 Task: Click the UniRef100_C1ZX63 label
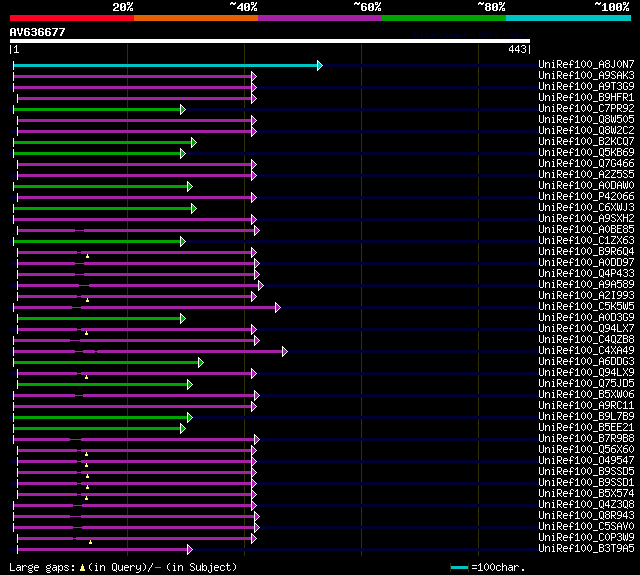586,241
